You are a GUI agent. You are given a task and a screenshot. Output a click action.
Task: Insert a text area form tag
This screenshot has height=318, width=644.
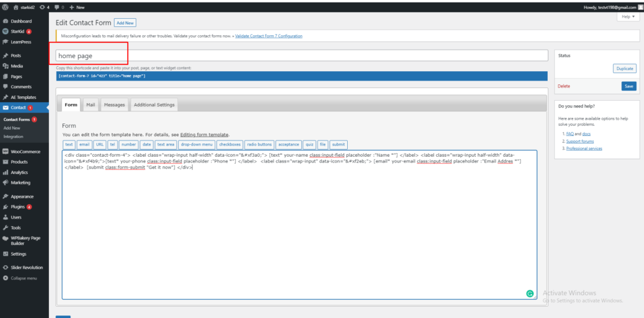pos(166,144)
